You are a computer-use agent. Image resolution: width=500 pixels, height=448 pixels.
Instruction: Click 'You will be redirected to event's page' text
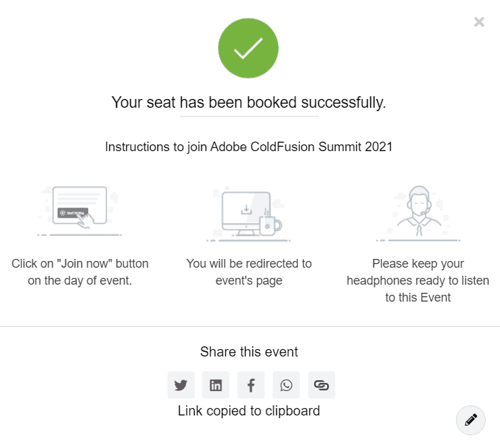(x=249, y=272)
